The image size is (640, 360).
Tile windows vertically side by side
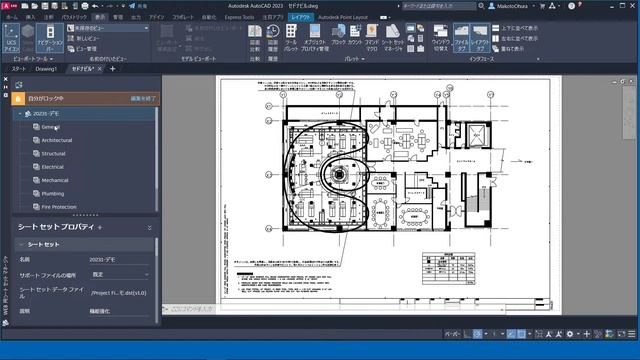(515, 38)
